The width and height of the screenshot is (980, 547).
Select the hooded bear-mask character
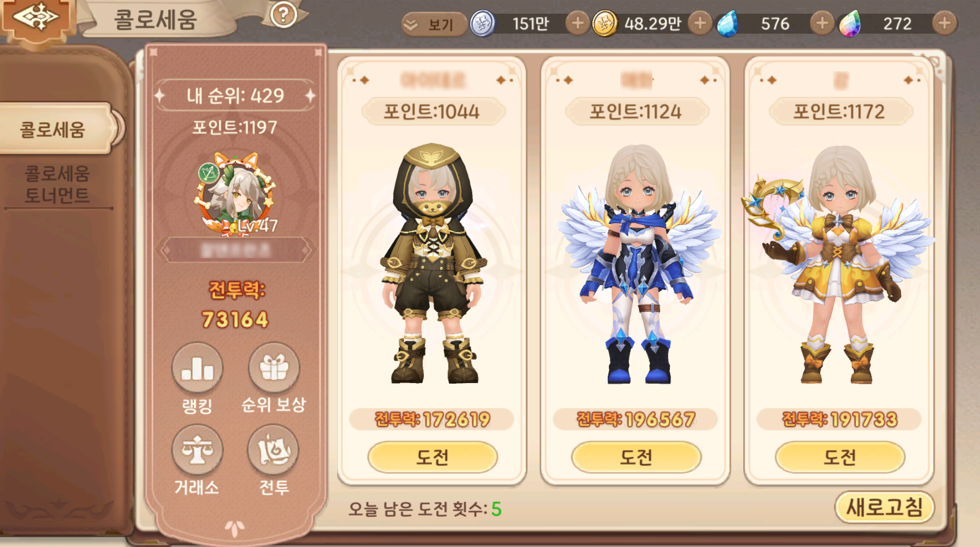(434, 263)
